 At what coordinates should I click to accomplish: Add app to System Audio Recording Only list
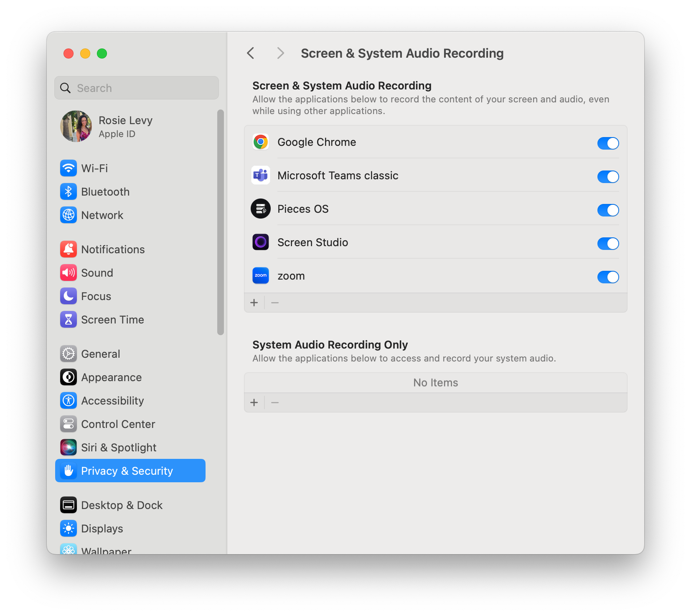tap(254, 403)
